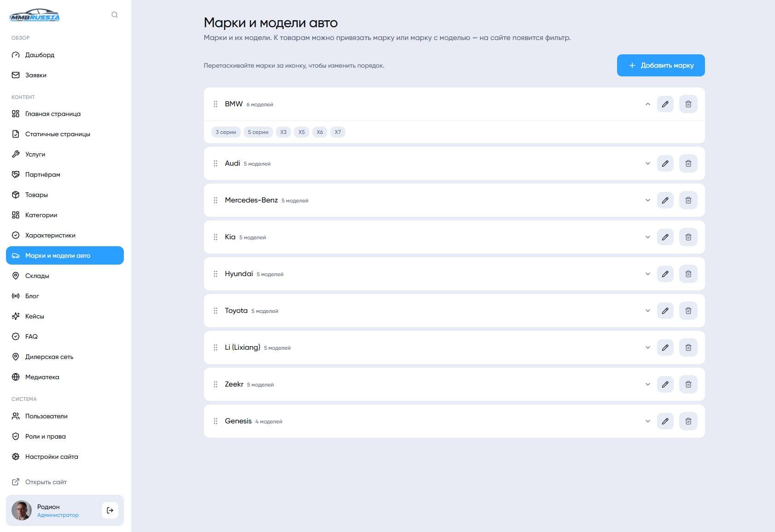Click the Добавить марку button
775x532 pixels.
click(x=661, y=65)
